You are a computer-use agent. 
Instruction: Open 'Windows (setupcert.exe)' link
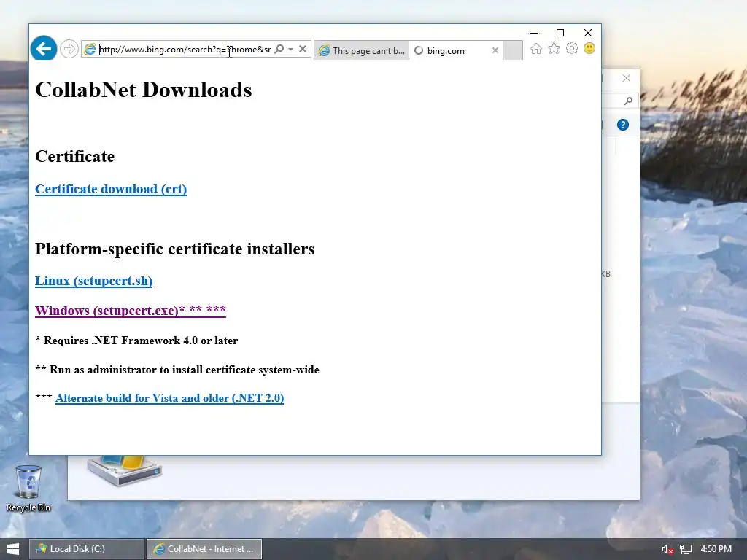pyautogui.click(x=131, y=311)
